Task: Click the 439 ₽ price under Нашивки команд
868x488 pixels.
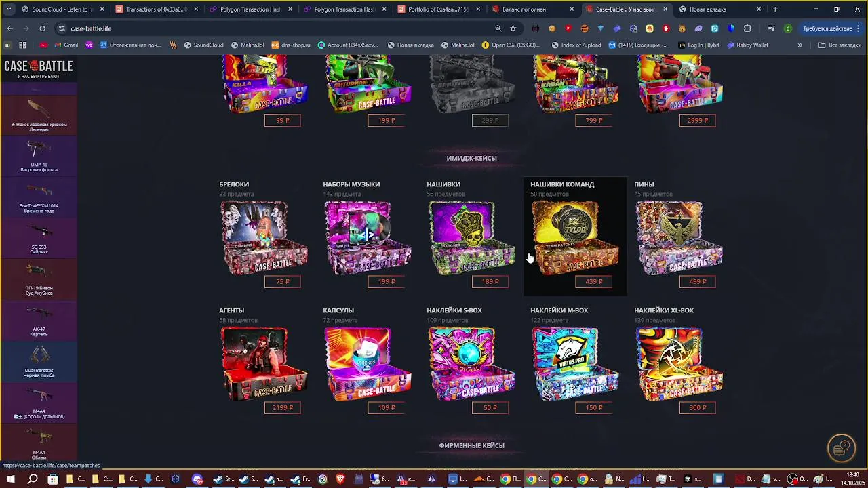Action: coord(594,282)
